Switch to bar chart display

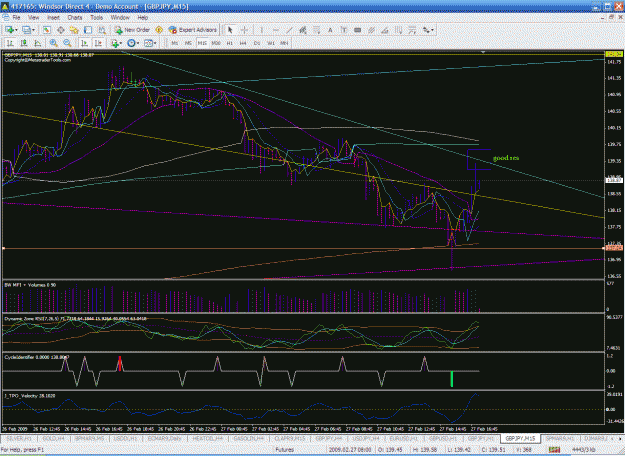(x=10, y=43)
